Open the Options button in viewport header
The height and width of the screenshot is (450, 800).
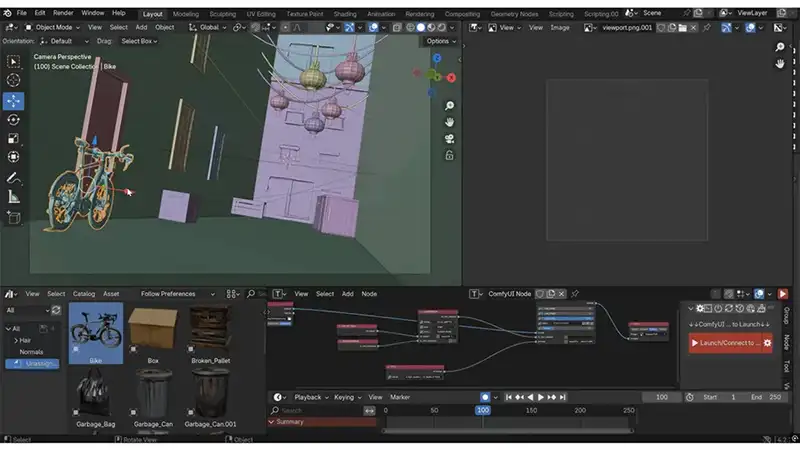point(440,41)
